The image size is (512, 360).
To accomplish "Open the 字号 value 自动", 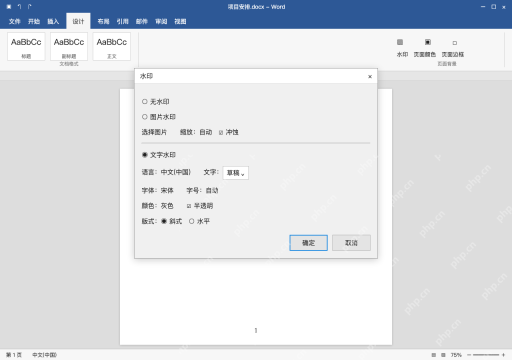I will (212, 190).
